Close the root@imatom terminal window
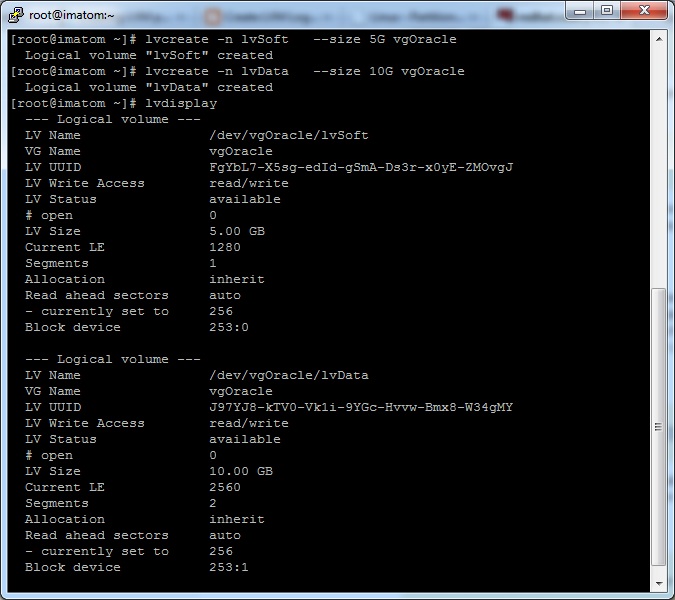 click(x=644, y=11)
